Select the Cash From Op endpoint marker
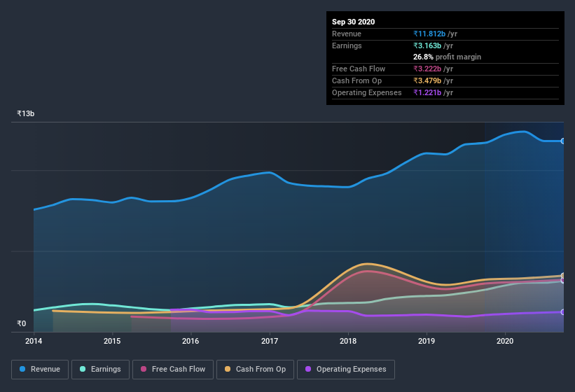This screenshot has width=575, height=392. [x=563, y=276]
